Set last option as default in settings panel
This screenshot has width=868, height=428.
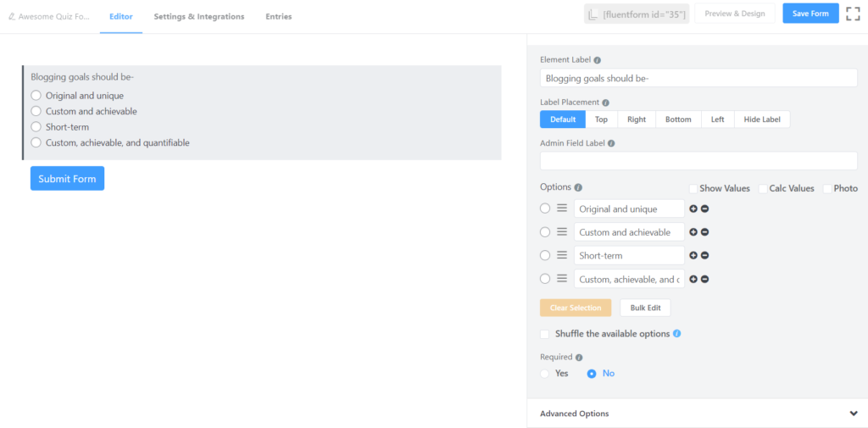(x=545, y=279)
